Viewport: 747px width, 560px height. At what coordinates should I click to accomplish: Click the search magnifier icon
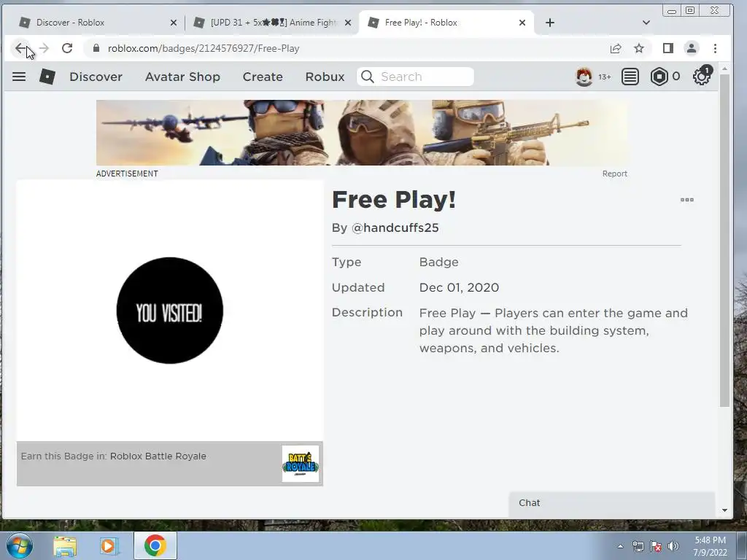[368, 77]
